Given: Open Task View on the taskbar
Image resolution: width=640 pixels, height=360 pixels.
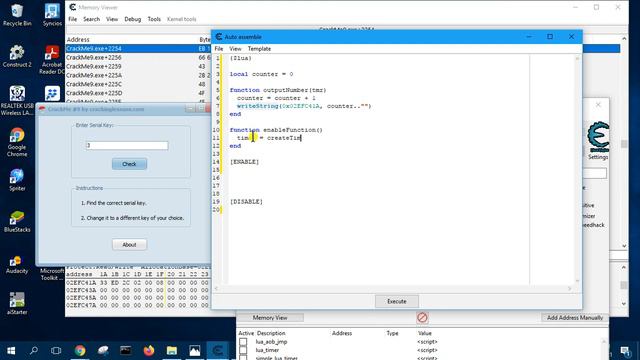Looking at the screenshot, I should pyautogui.click(x=56, y=351).
